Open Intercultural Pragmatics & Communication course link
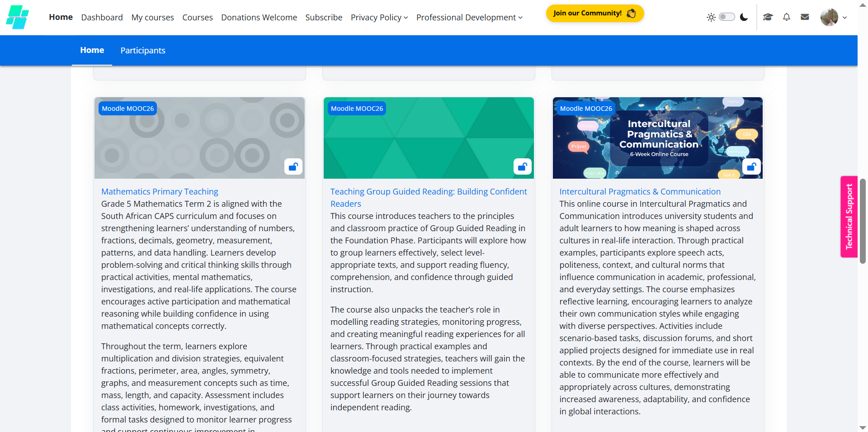The image size is (868, 432). pyautogui.click(x=640, y=191)
